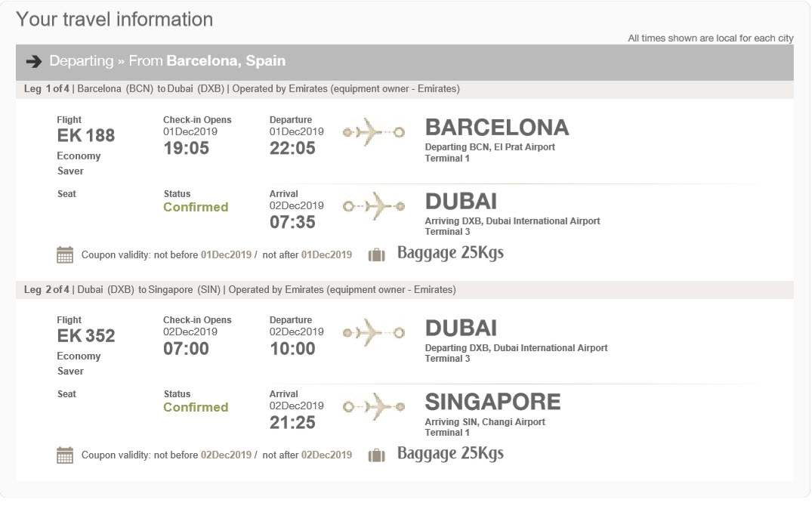The image size is (812, 512).
Task: Click the arrival plane icon next to first DUBAI
Action: [x=373, y=205]
